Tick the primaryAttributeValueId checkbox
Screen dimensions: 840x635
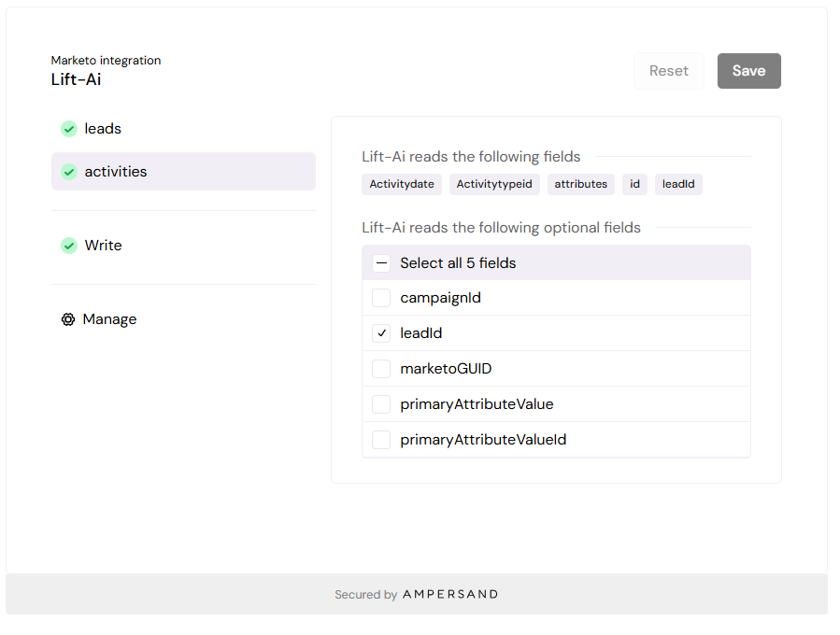[x=381, y=440]
